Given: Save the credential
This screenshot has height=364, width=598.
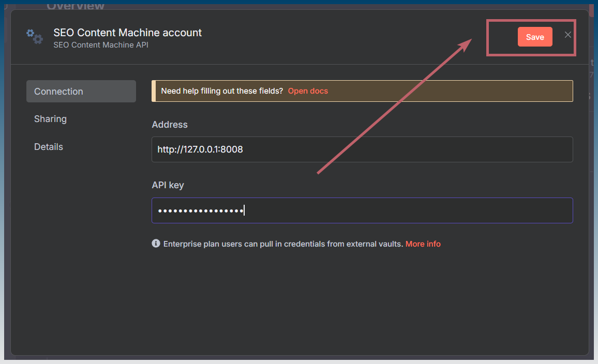Looking at the screenshot, I should (x=535, y=37).
